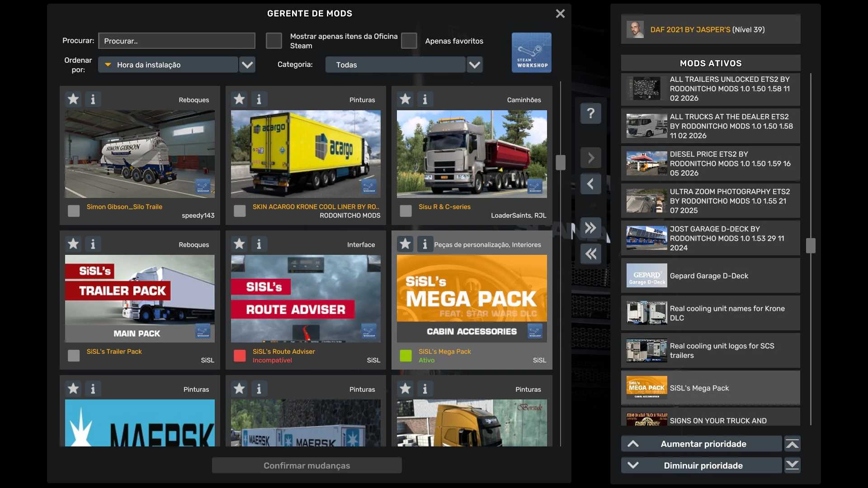Click SiSL's Route Adviser thumbnail image
The height and width of the screenshot is (488, 868).
[306, 299]
